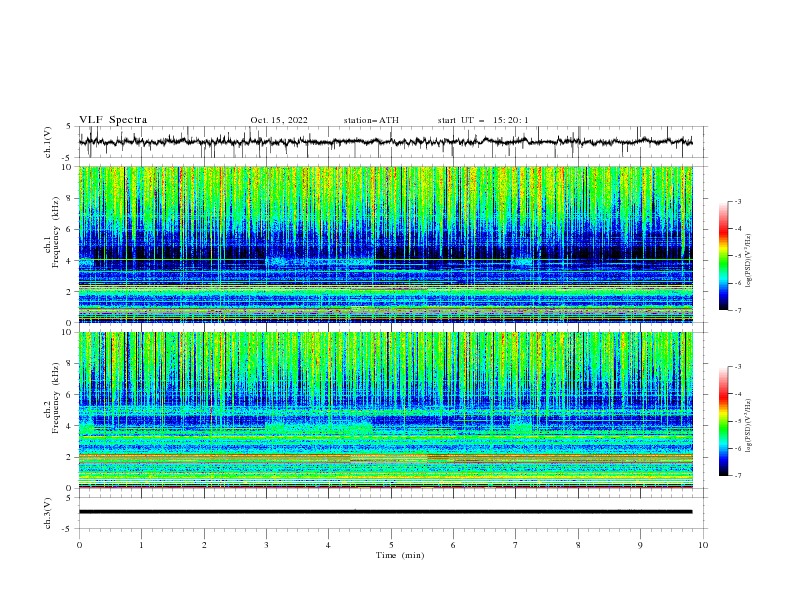
Task: Click the "VLF Spectra" title text
Action: coord(113,120)
